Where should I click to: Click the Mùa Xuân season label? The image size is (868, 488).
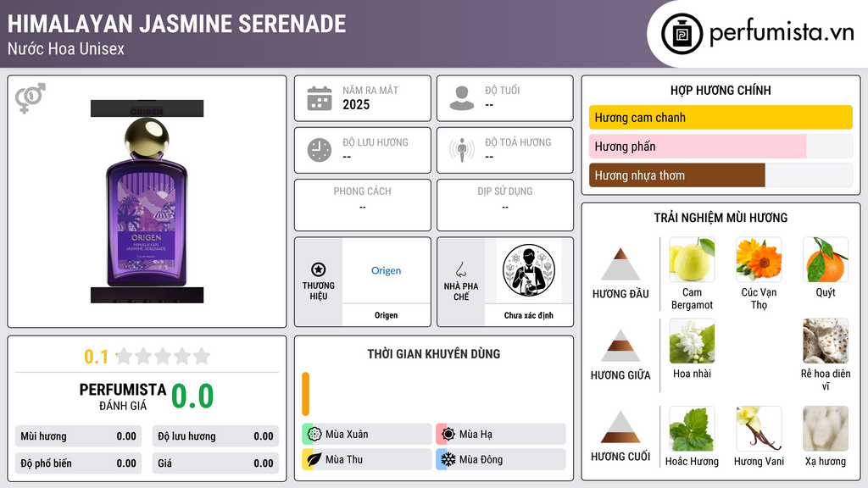point(347,435)
